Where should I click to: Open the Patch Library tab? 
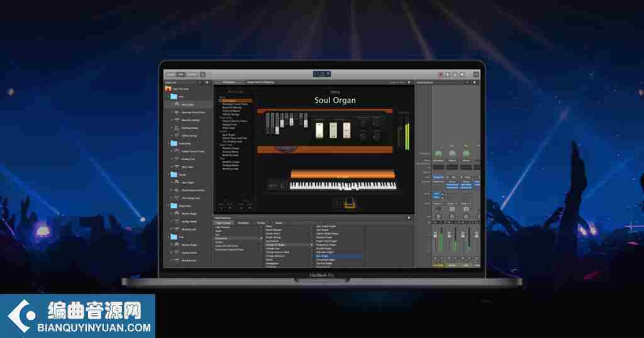point(224,223)
